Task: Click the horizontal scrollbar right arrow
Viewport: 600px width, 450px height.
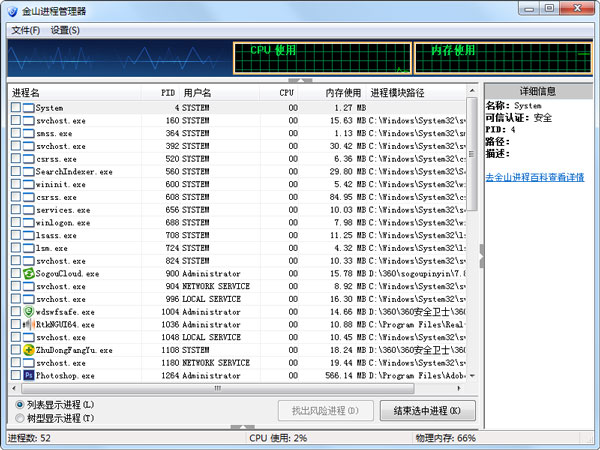Action: click(459, 388)
